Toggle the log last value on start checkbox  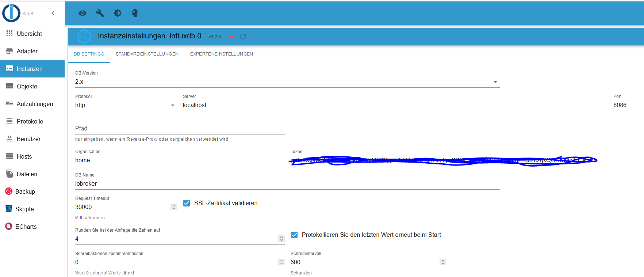click(294, 235)
